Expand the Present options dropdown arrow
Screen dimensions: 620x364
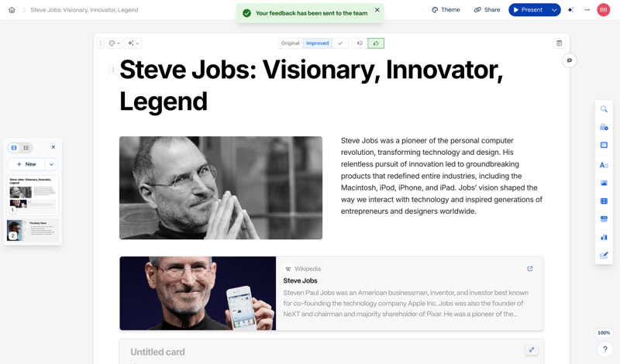[x=554, y=10]
